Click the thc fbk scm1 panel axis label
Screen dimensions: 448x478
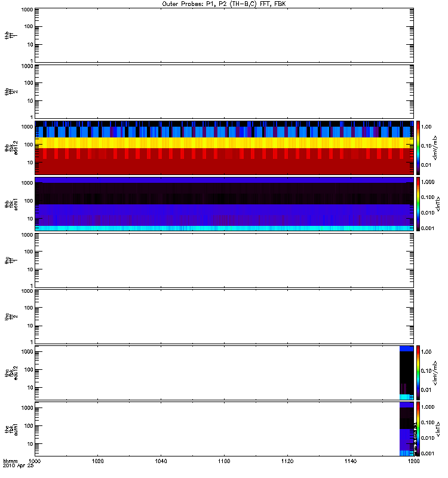click(x=11, y=429)
